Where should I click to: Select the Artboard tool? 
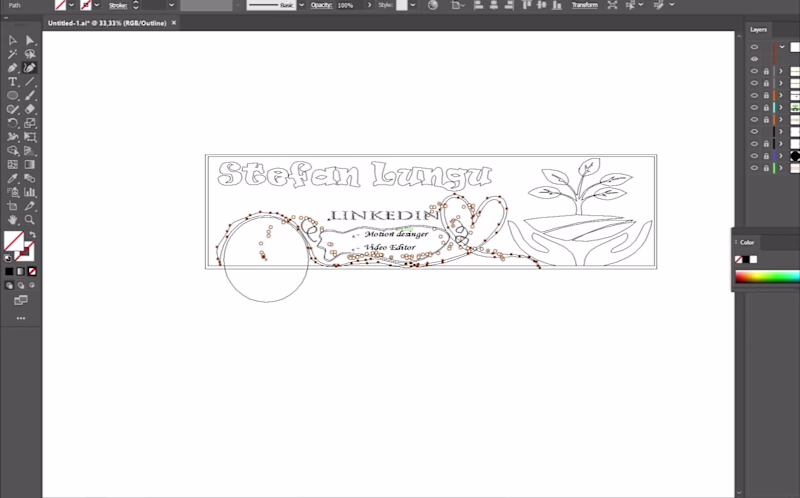[x=13, y=206]
